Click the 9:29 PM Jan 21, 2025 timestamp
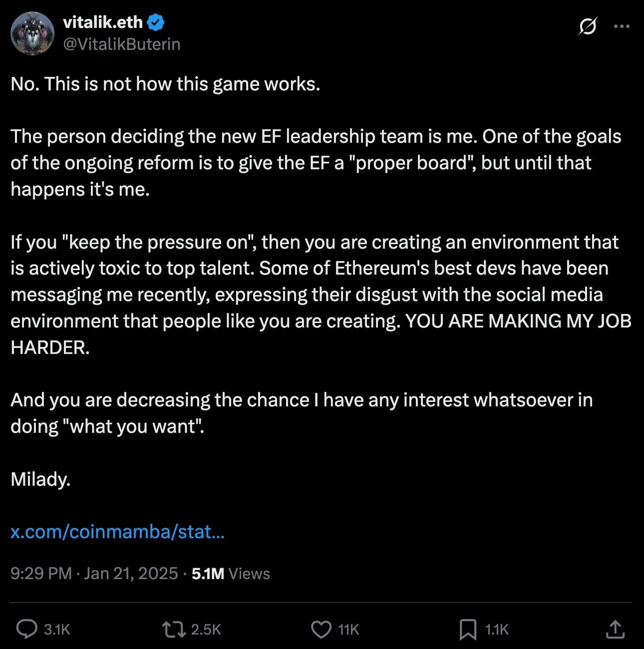This screenshot has height=649, width=644. coord(94,573)
